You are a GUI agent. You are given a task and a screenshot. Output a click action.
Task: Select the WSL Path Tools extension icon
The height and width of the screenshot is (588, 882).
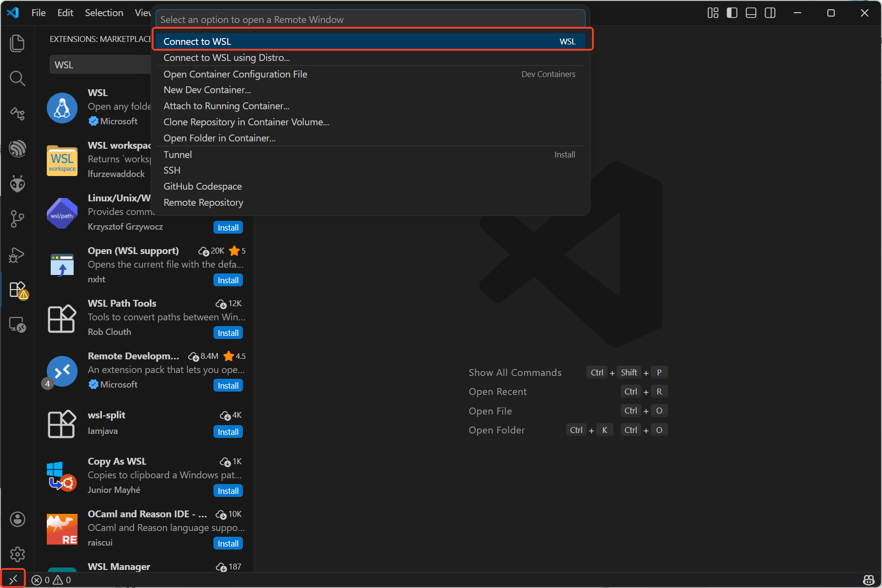click(x=62, y=318)
